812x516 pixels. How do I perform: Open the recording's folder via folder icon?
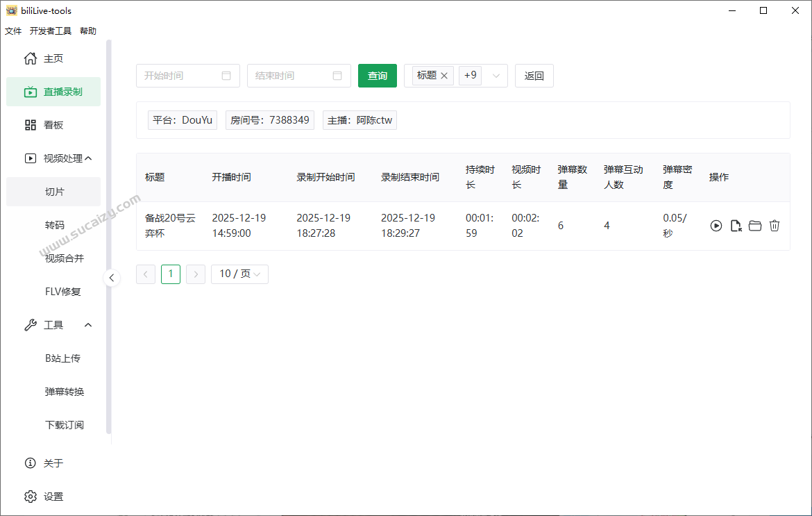[755, 225]
